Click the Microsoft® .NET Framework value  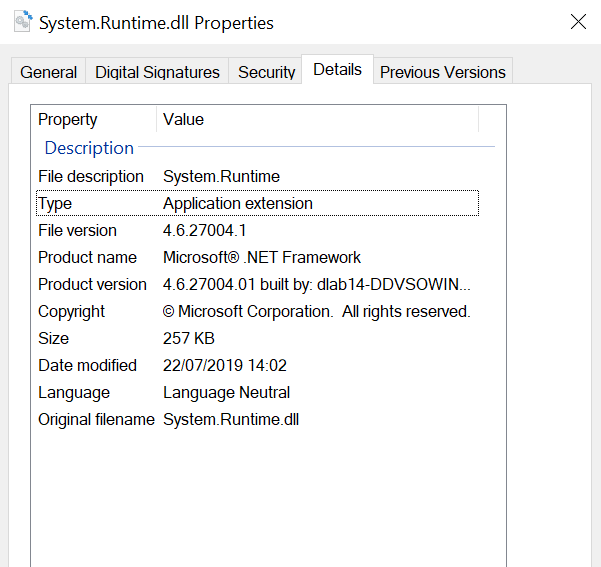click(x=262, y=257)
